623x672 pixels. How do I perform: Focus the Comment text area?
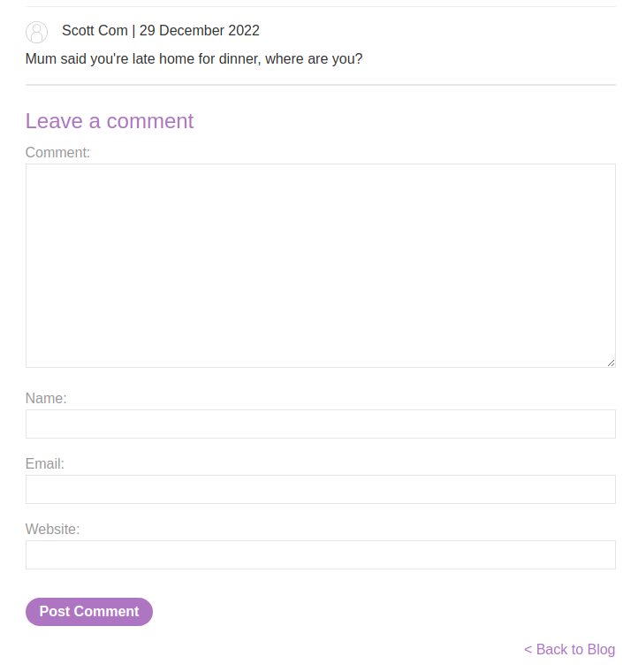tap(320, 266)
